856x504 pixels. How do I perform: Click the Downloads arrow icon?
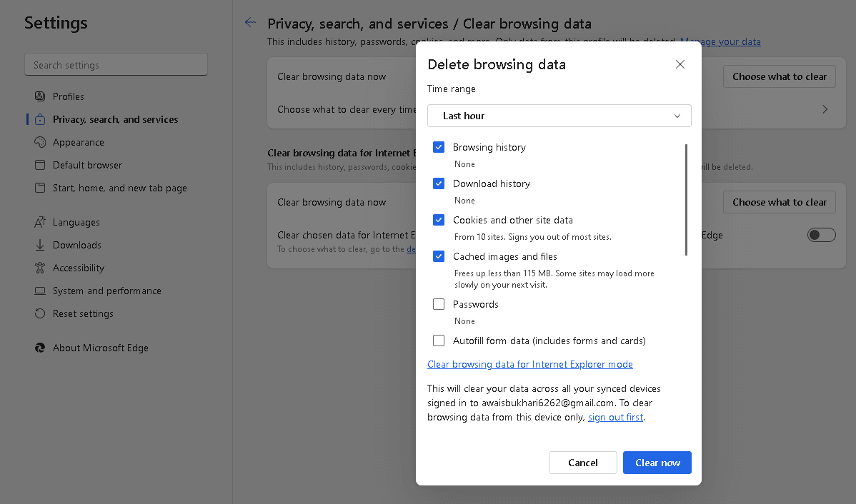point(40,245)
